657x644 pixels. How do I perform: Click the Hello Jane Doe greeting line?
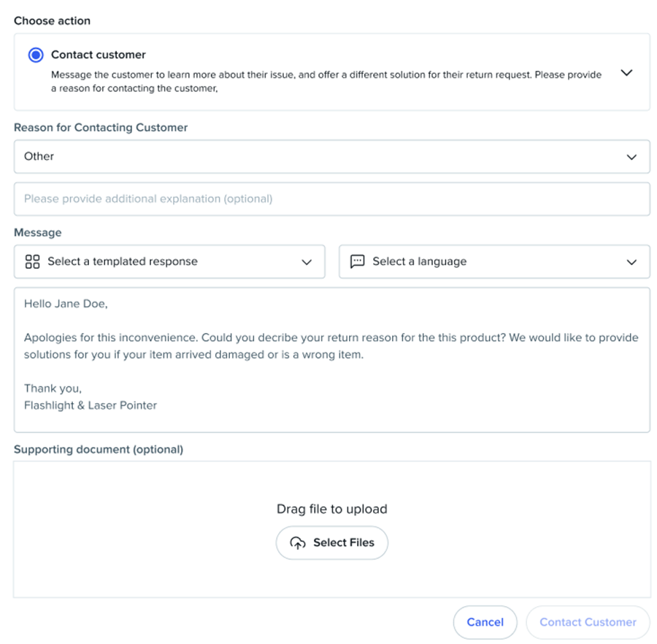pyautogui.click(x=66, y=304)
